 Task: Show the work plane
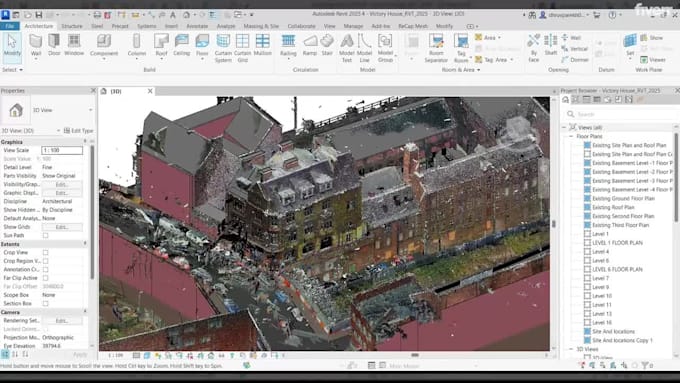[652, 38]
